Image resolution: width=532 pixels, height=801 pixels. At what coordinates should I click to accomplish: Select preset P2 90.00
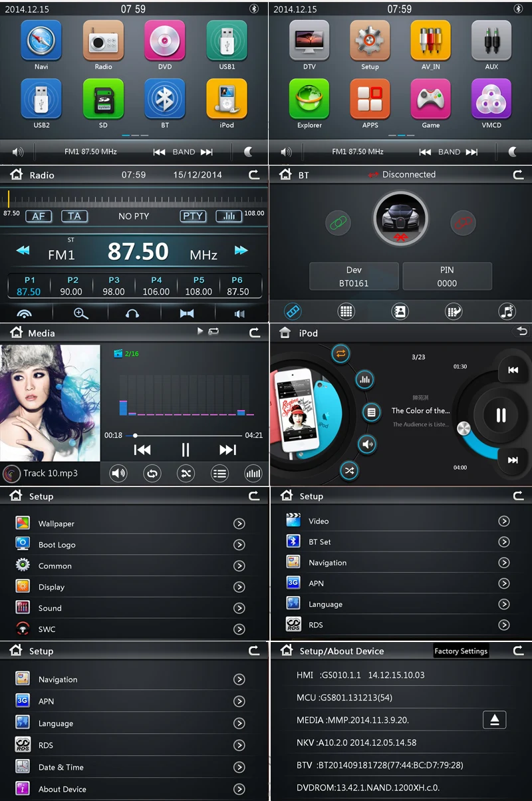tap(71, 286)
